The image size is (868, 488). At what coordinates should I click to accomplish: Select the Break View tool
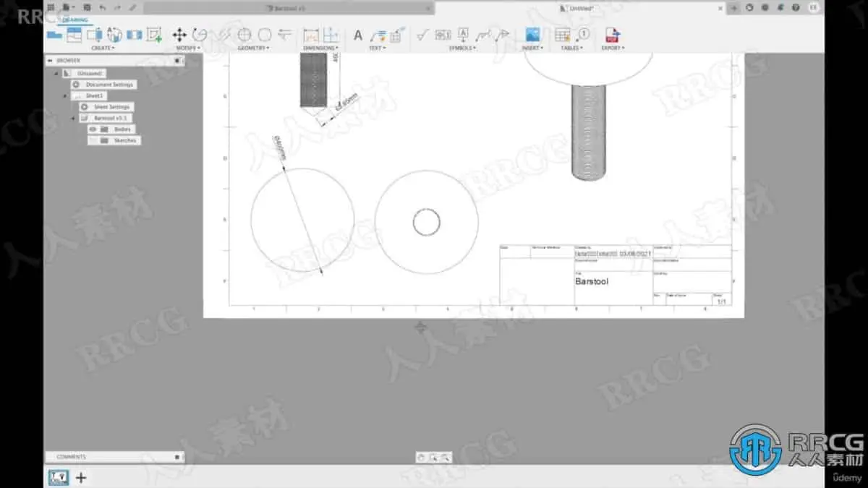coord(134,34)
